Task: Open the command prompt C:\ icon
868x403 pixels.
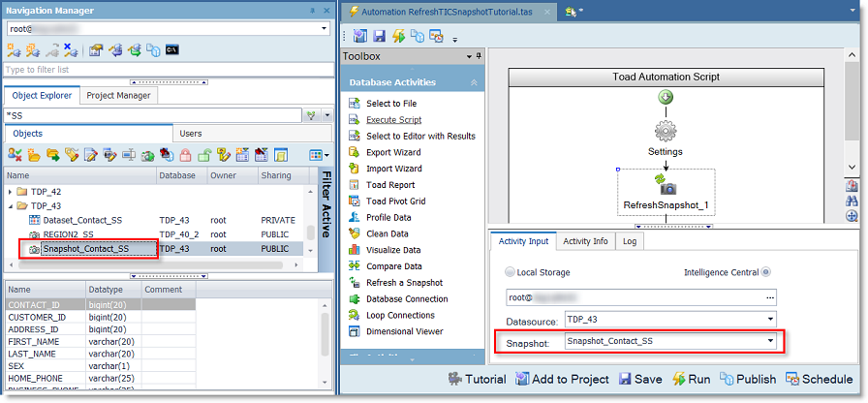Action: [172, 50]
